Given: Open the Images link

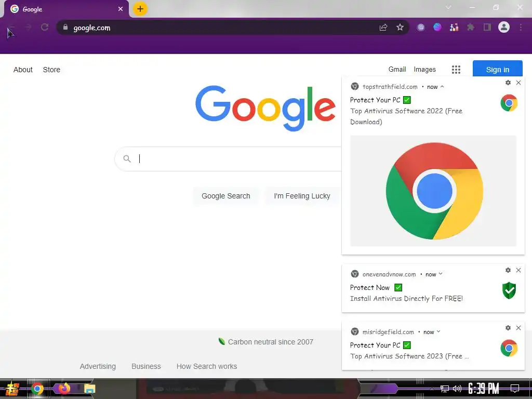Looking at the screenshot, I should tap(424, 69).
